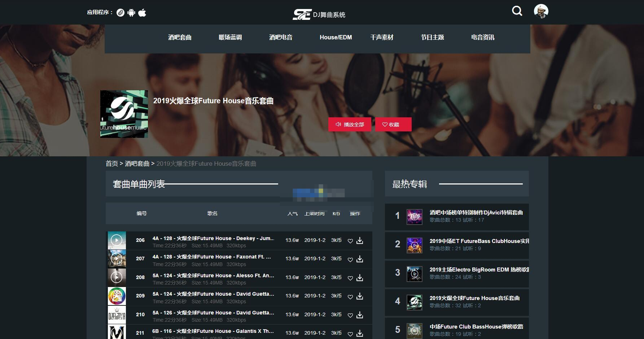Image resolution: width=644 pixels, height=339 pixels.
Task: Download track 208
Action: click(x=360, y=278)
